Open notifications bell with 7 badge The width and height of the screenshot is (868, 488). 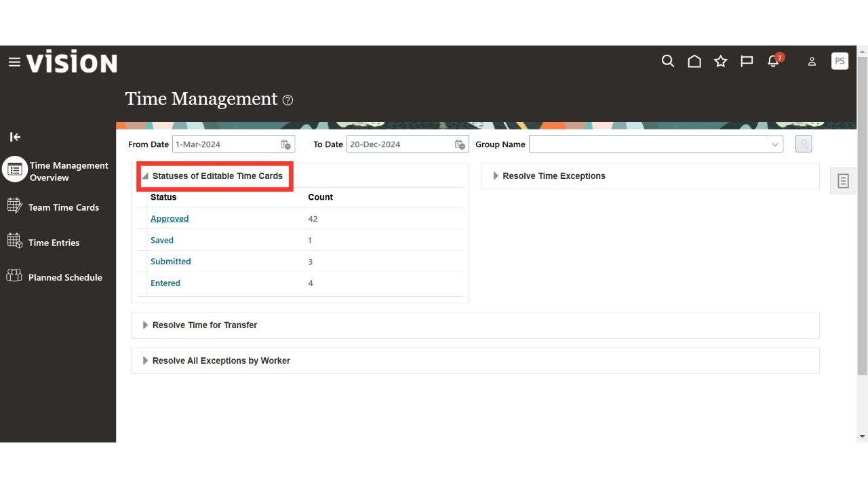pos(775,60)
